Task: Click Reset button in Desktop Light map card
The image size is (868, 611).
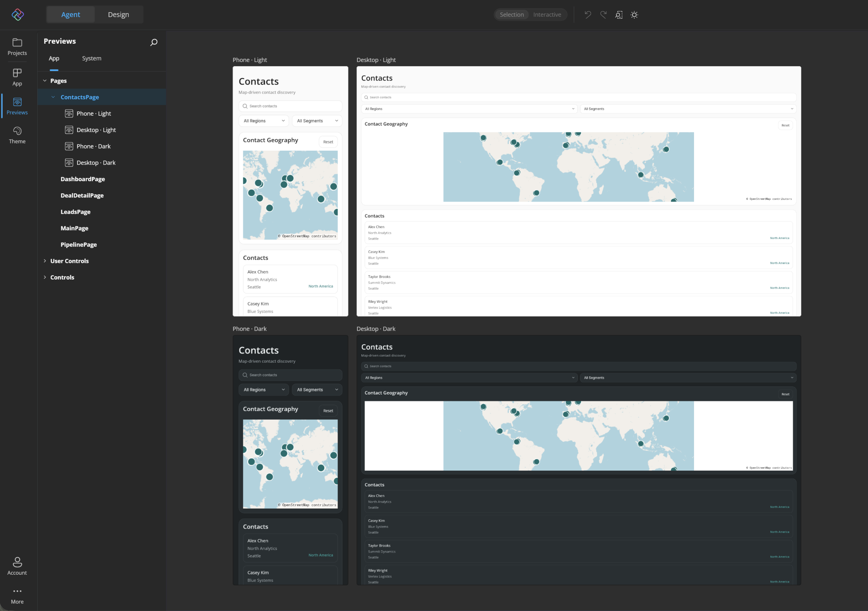Action: (785, 125)
